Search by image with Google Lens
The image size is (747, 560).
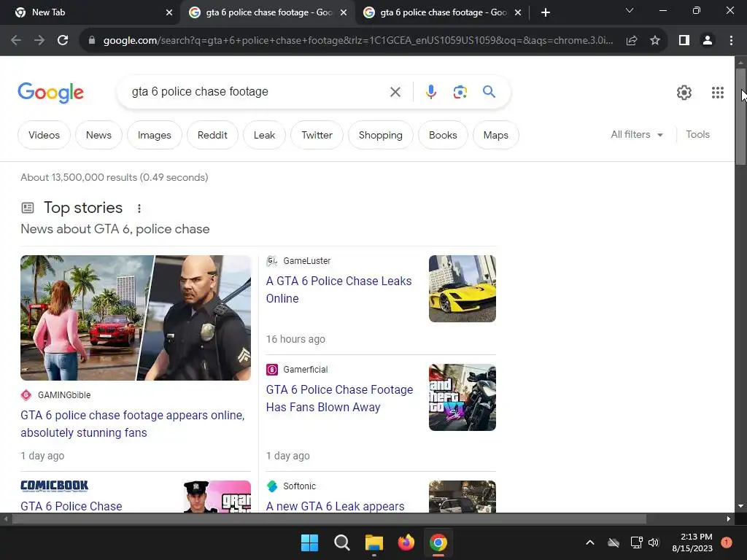pyautogui.click(x=460, y=92)
